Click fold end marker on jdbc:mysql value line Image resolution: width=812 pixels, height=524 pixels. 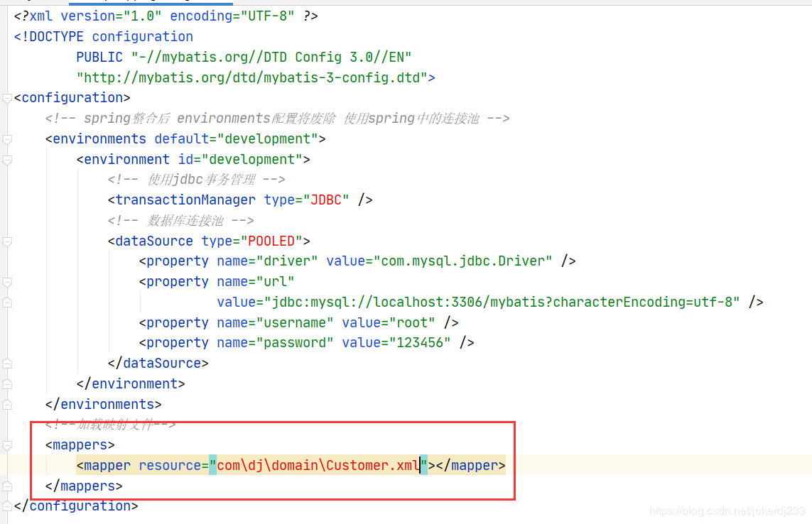pyautogui.click(x=7, y=302)
